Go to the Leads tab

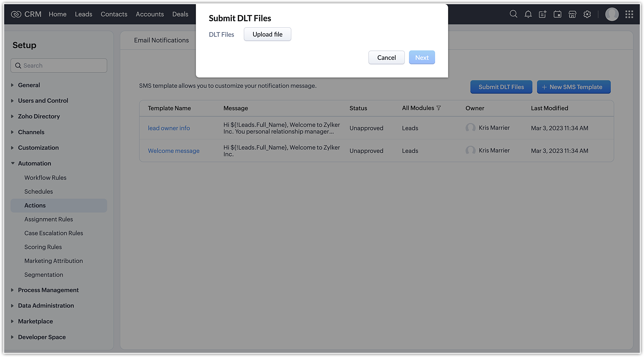(x=83, y=14)
